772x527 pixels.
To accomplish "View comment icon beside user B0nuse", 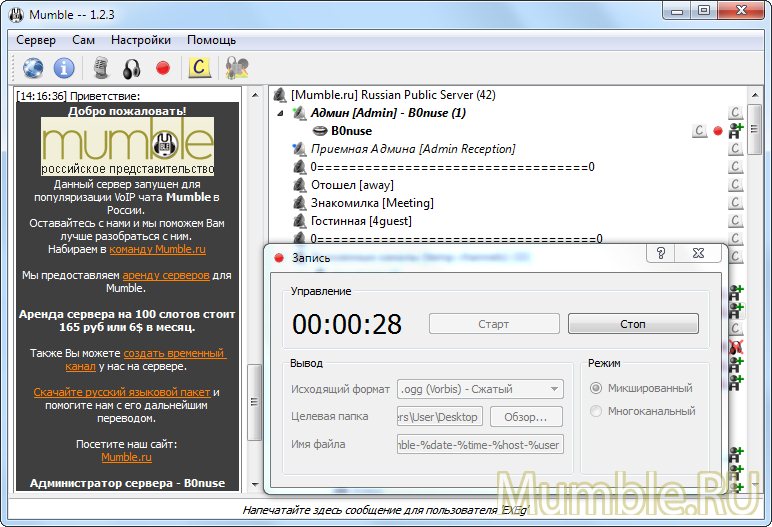I will tap(700, 131).
